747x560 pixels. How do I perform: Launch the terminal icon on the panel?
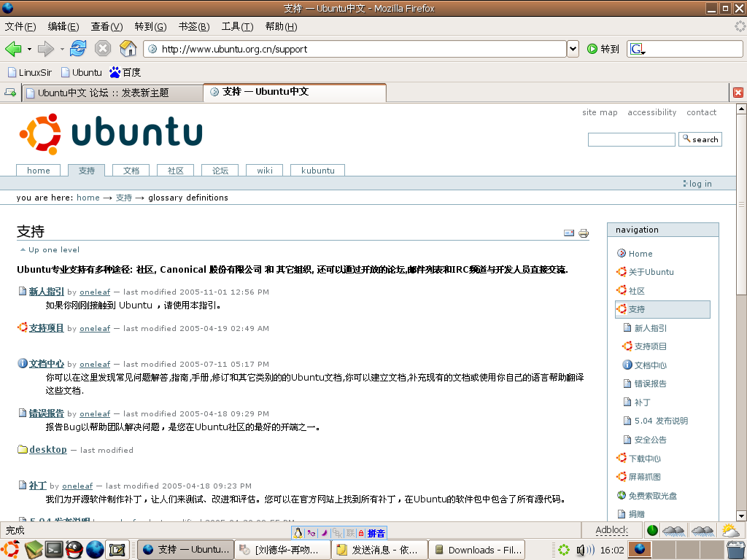click(54, 550)
